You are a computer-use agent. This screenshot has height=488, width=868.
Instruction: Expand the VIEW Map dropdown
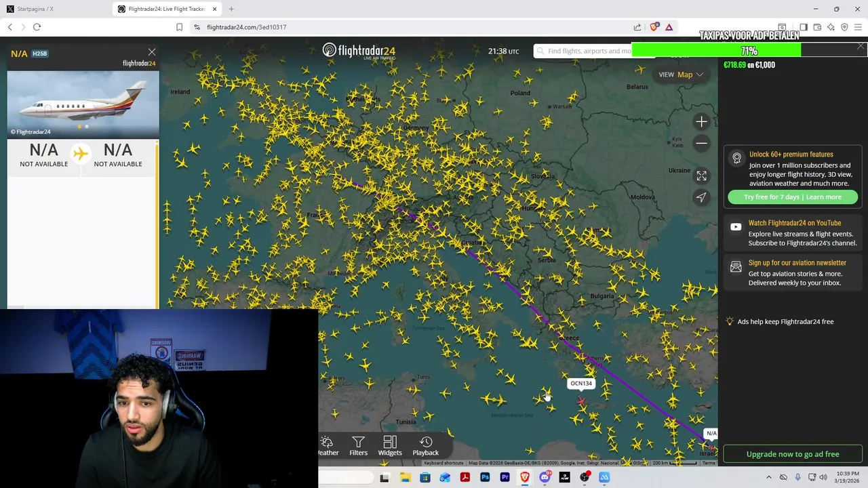click(x=681, y=75)
